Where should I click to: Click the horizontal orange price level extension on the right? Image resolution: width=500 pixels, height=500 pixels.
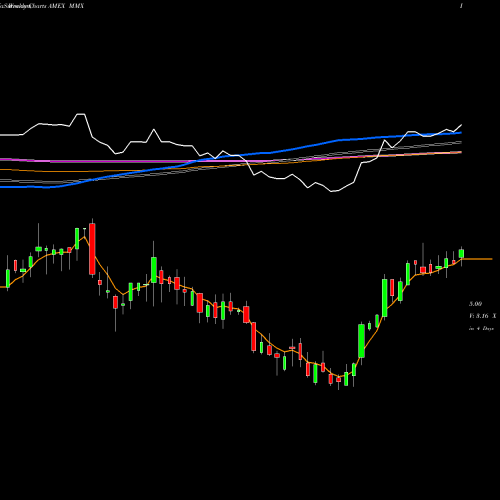click(477, 259)
